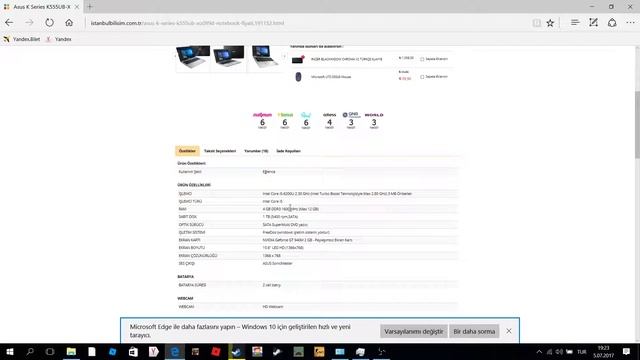Image resolution: width=640 pixels, height=360 pixels.
Task: Open the Yandex.Bilet bookmark
Action: click(x=22, y=39)
